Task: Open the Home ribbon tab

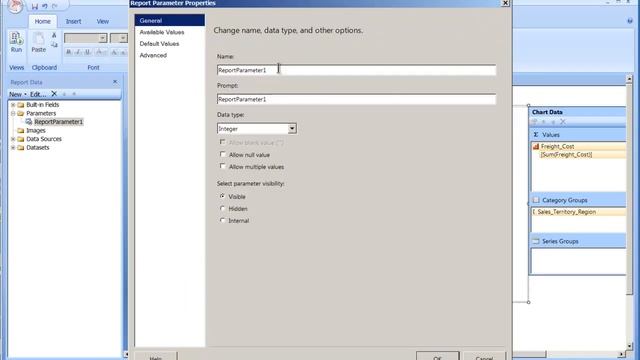Action: (x=42, y=21)
